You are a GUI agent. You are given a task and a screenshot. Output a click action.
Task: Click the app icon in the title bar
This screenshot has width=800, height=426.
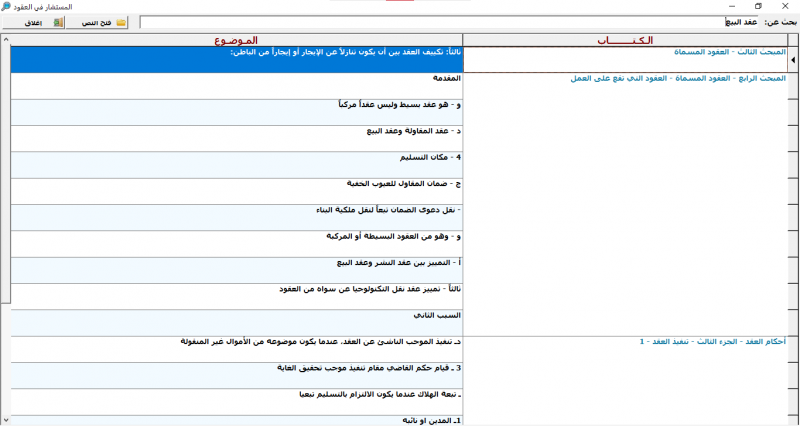click(6, 6)
